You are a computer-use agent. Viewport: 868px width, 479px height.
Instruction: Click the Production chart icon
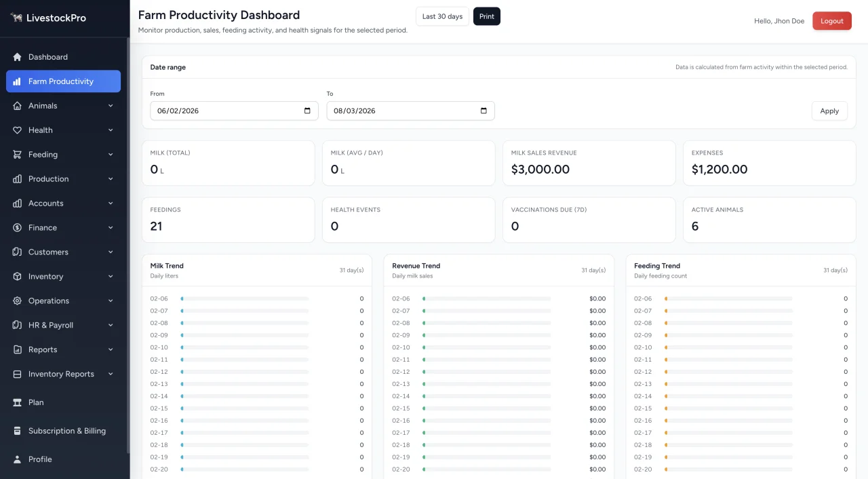tap(17, 179)
